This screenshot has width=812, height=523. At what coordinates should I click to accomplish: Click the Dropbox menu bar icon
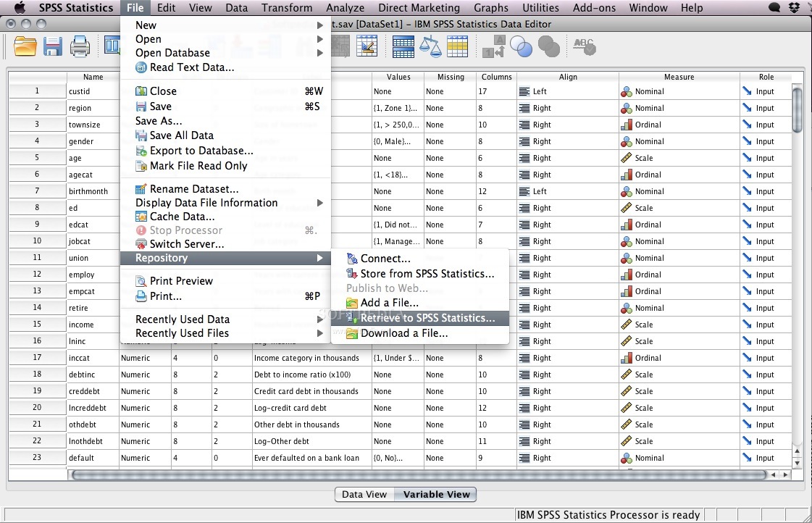click(794, 8)
